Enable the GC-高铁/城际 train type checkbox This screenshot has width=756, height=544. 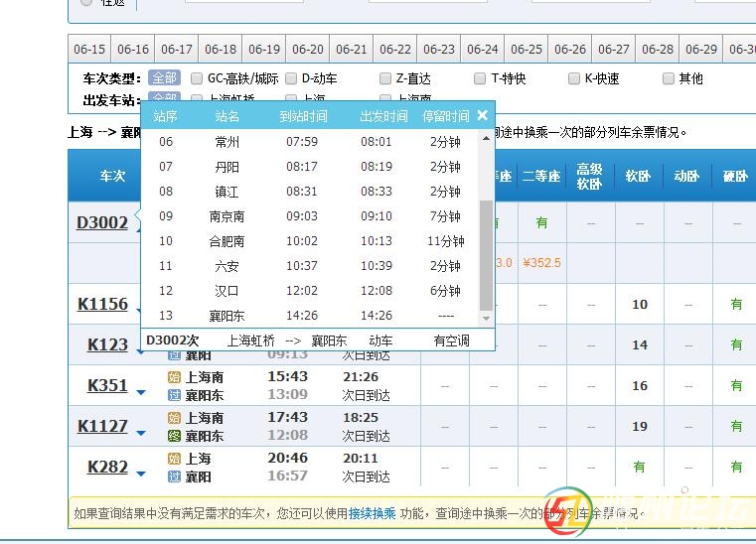(x=197, y=78)
